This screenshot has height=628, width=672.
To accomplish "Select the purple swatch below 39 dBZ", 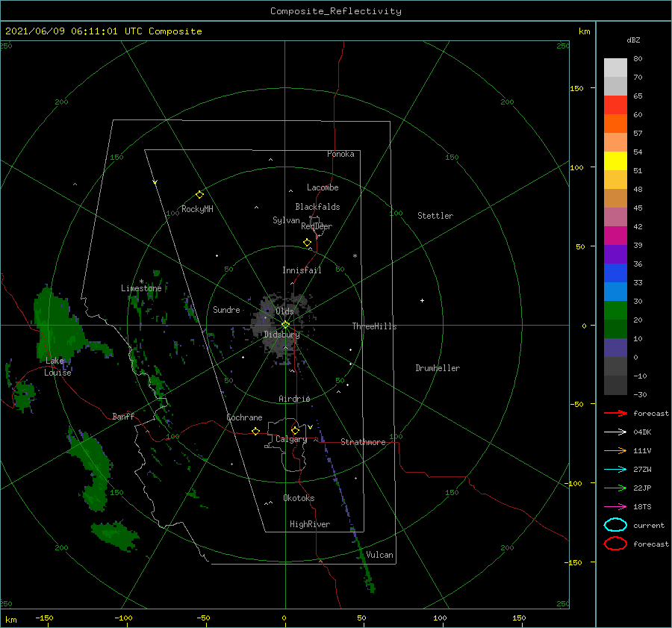I will [615, 254].
